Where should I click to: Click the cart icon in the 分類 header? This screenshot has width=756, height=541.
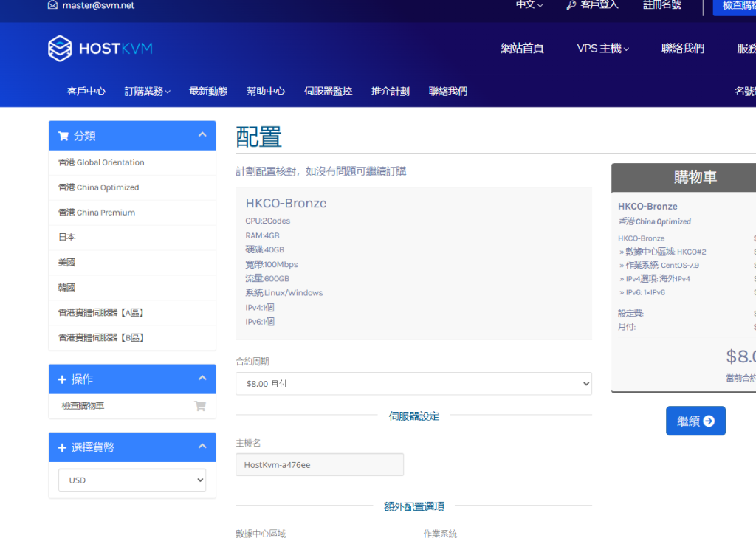(x=63, y=136)
